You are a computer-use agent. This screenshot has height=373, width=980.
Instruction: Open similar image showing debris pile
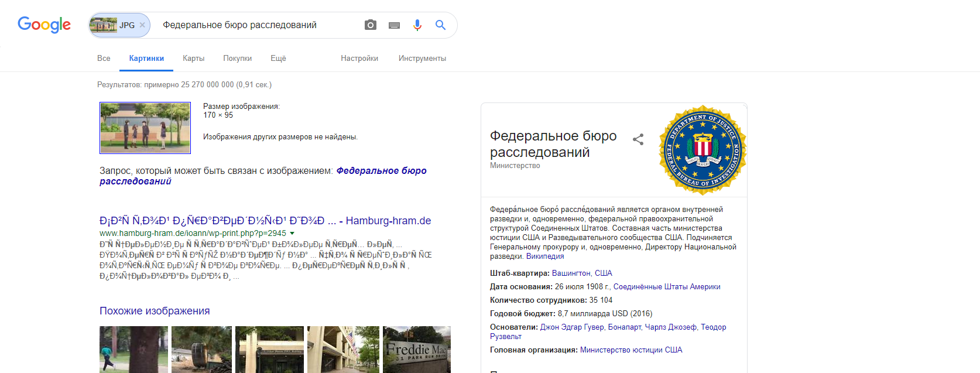[x=201, y=350]
